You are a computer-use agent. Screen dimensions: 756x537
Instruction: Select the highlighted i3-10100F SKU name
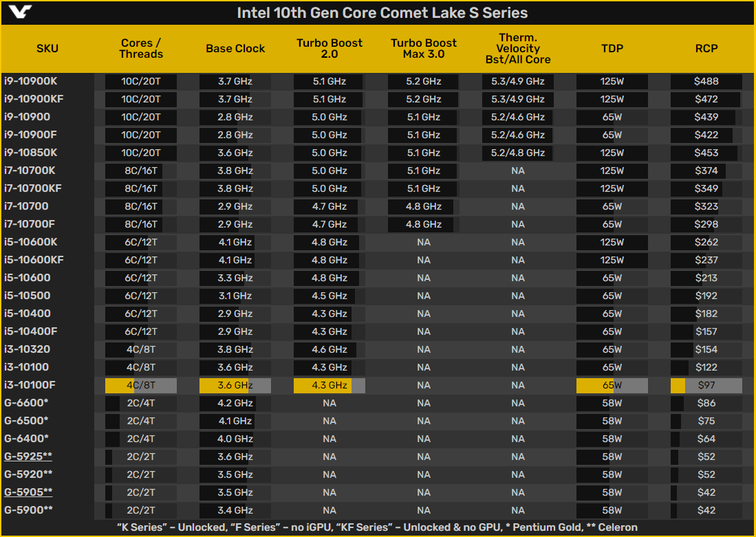click(30, 384)
